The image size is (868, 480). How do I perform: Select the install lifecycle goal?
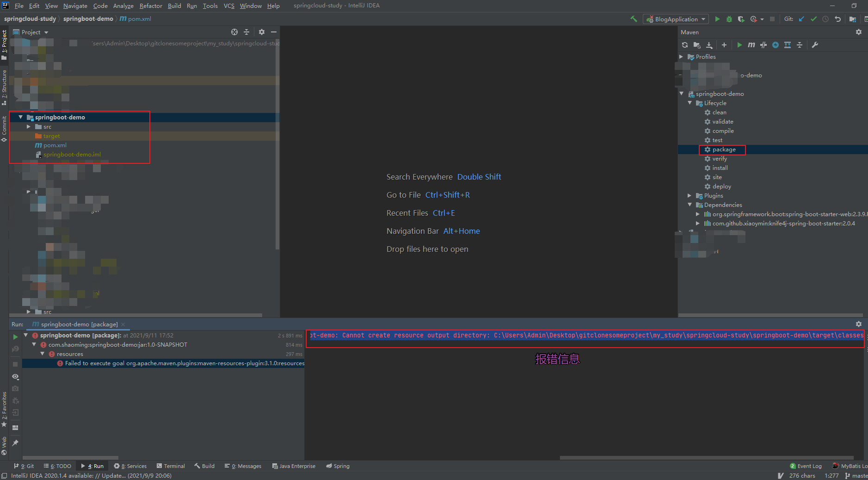click(720, 168)
